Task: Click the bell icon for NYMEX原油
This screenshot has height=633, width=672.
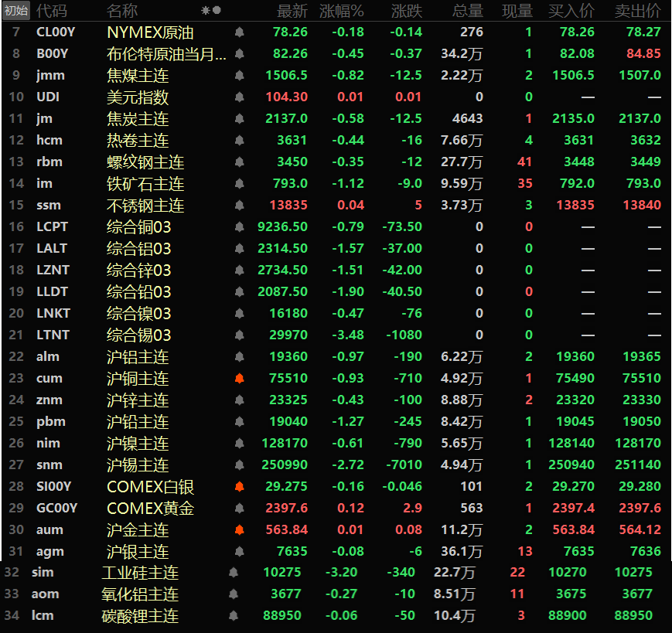Action: [239, 32]
